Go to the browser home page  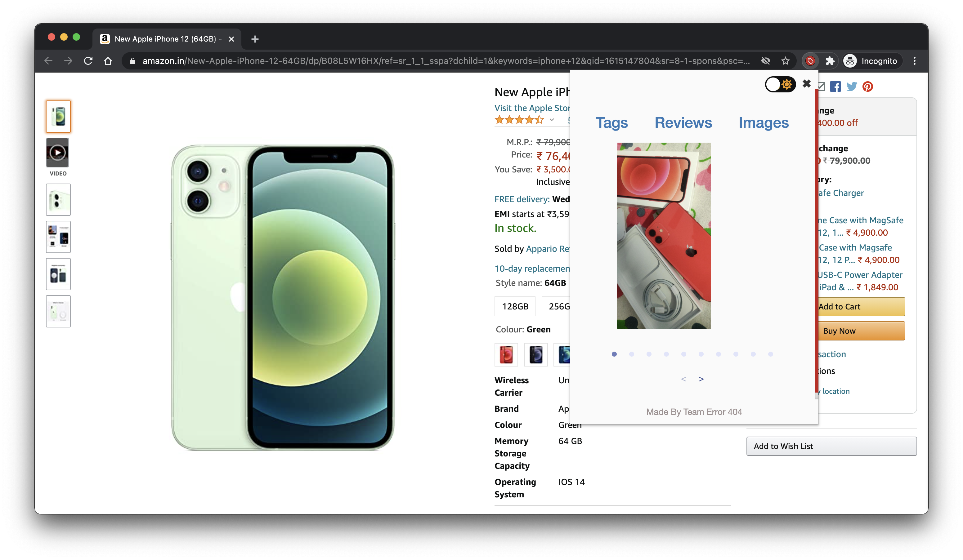click(108, 61)
